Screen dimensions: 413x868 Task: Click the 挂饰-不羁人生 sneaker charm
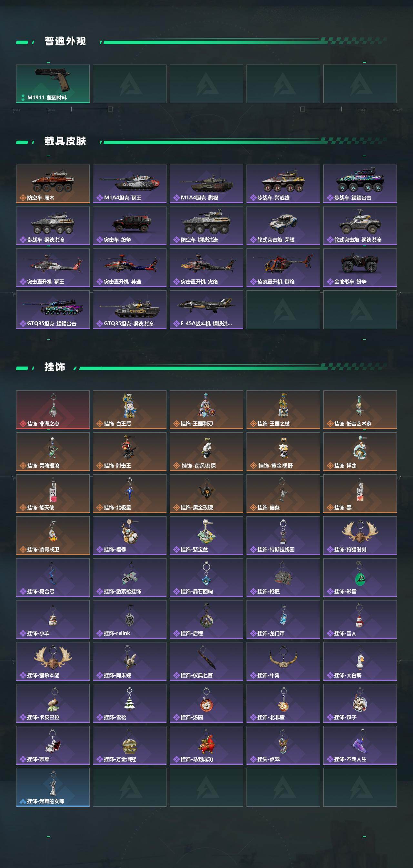(x=360, y=745)
